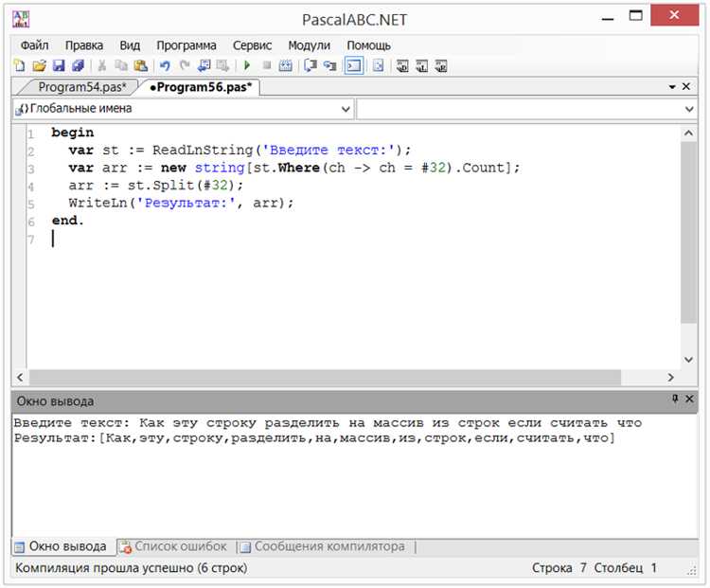The image size is (710, 588).
Task: Click the toolbar icon labeled R
Action: 441,66
